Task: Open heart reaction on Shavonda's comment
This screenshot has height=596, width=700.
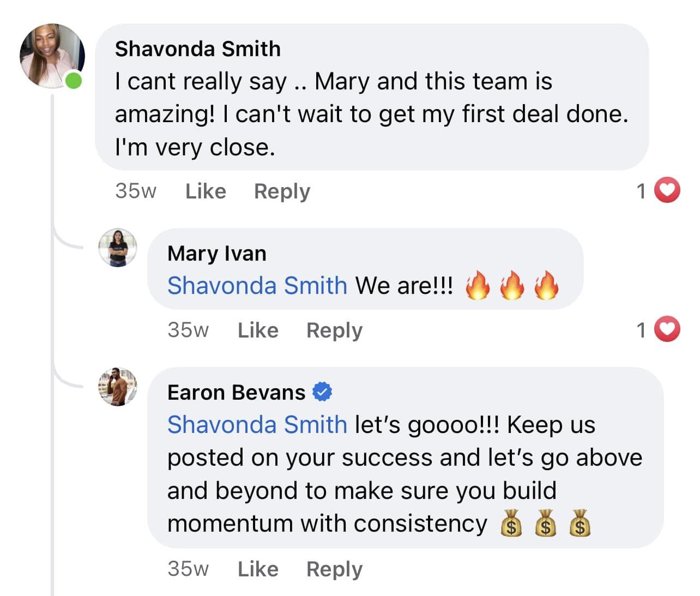Action: 667,190
